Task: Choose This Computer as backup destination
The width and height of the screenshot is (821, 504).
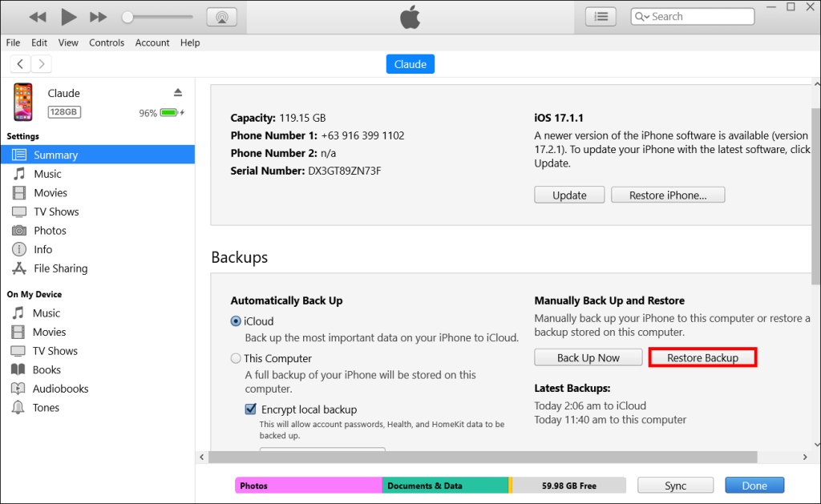Action: (x=236, y=358)
